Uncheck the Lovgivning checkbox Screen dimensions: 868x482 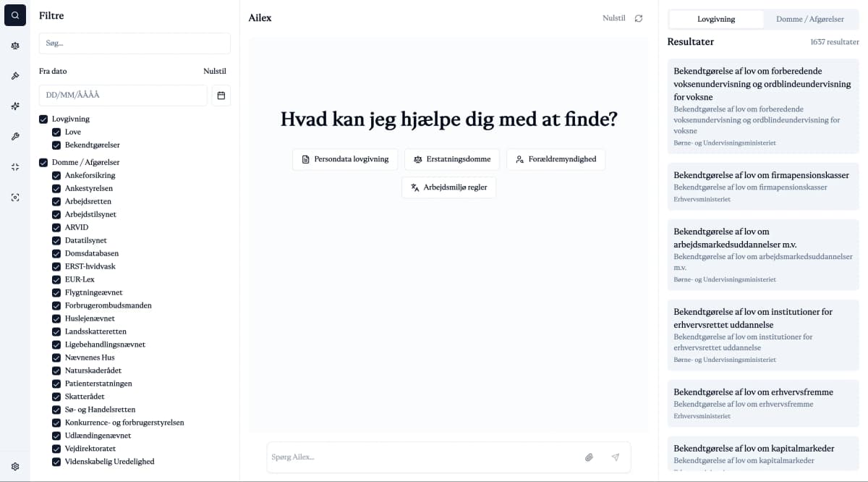tap(43, 119)
